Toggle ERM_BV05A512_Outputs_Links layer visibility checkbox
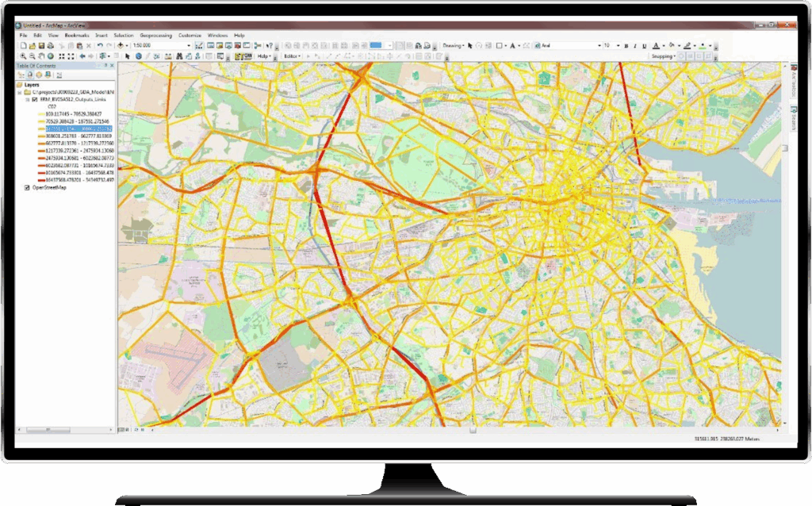 (33, 100)
